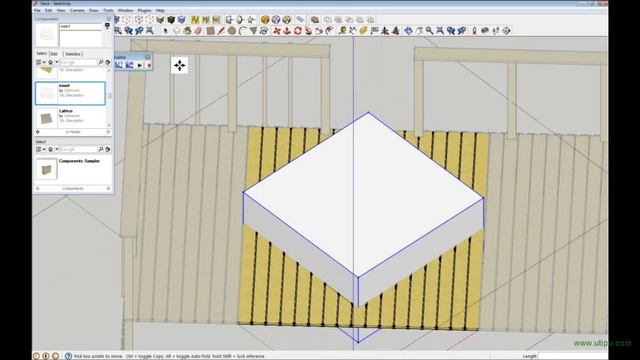
Task: Select the red Line pencil tool
Action: [x=221, y=31]
